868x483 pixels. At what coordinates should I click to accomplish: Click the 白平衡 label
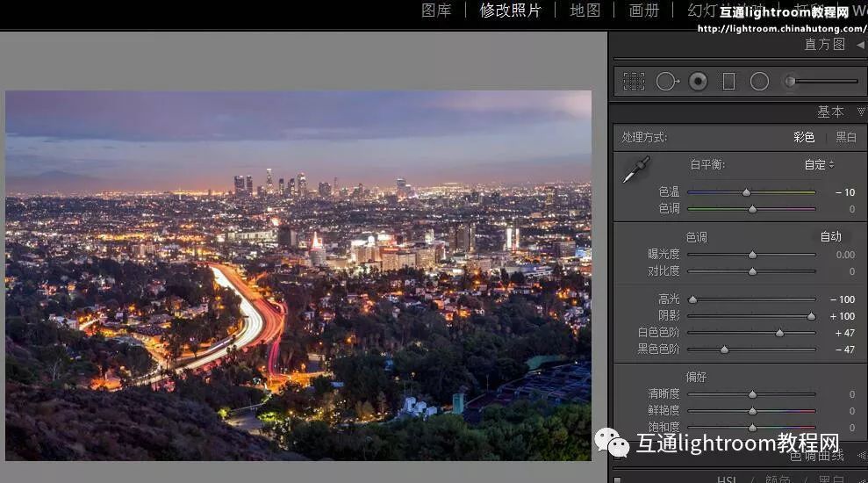(707, 164)
